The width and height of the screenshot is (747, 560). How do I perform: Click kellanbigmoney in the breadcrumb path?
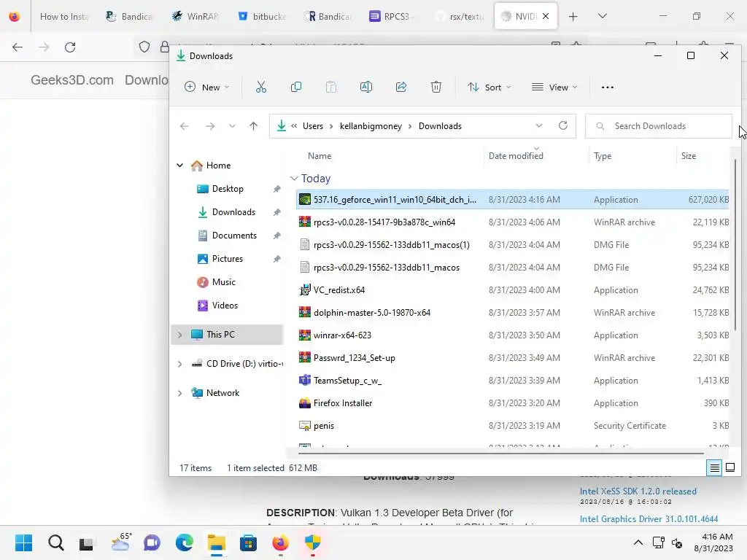[x=371, y=126]
